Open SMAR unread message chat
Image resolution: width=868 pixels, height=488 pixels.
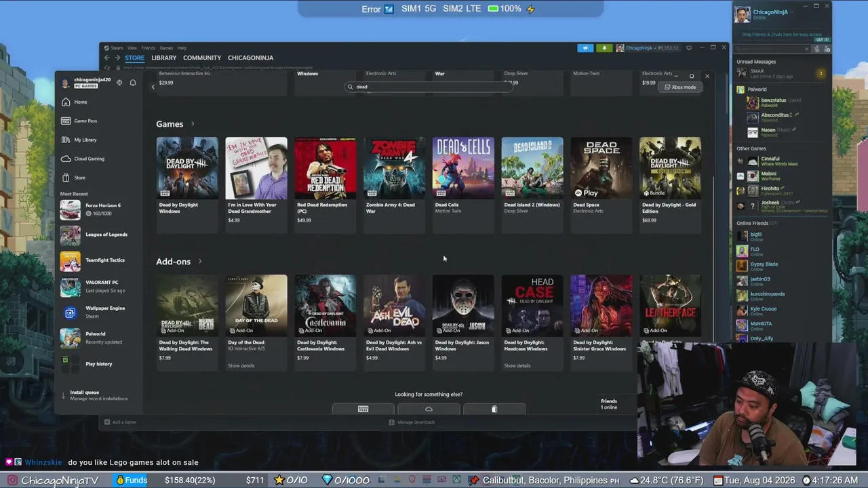781,73
